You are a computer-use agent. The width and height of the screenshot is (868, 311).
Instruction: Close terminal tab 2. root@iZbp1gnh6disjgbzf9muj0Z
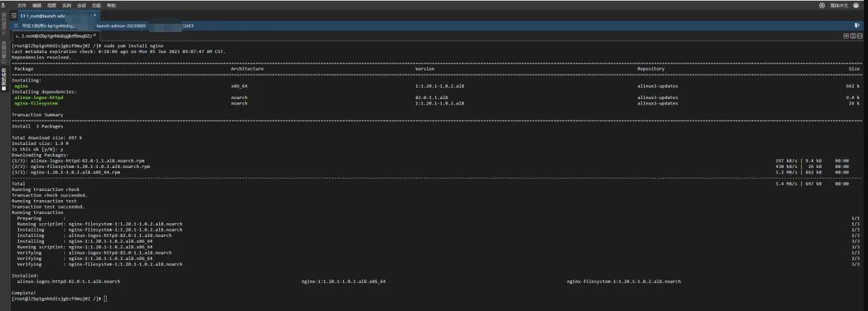[x=96, y=35]
